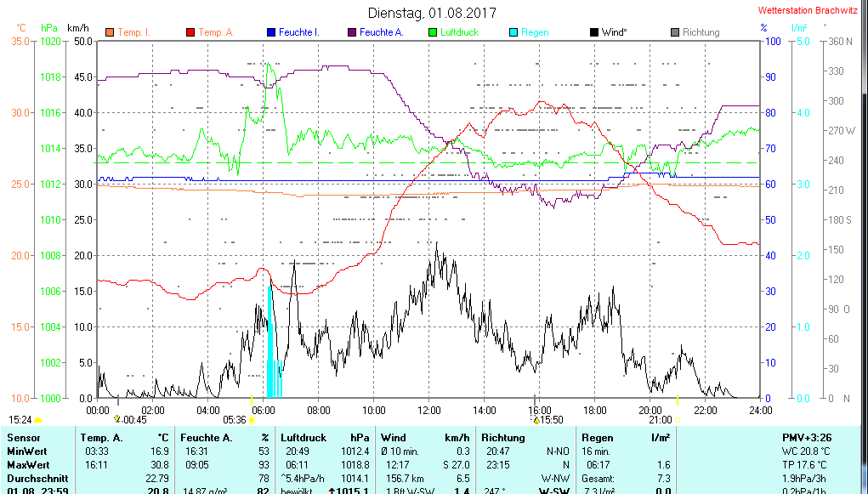Click the arrow marker at 00:45

pos(117,419)
